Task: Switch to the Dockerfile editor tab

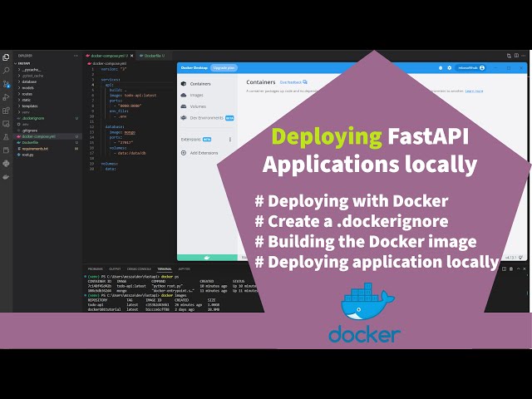Action: (155, 56)
